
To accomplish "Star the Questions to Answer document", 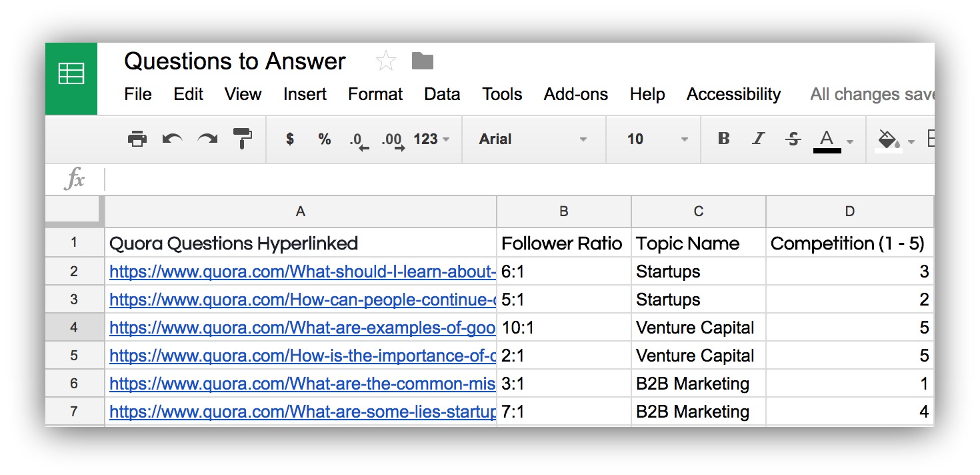I will [x=386, y=61].
